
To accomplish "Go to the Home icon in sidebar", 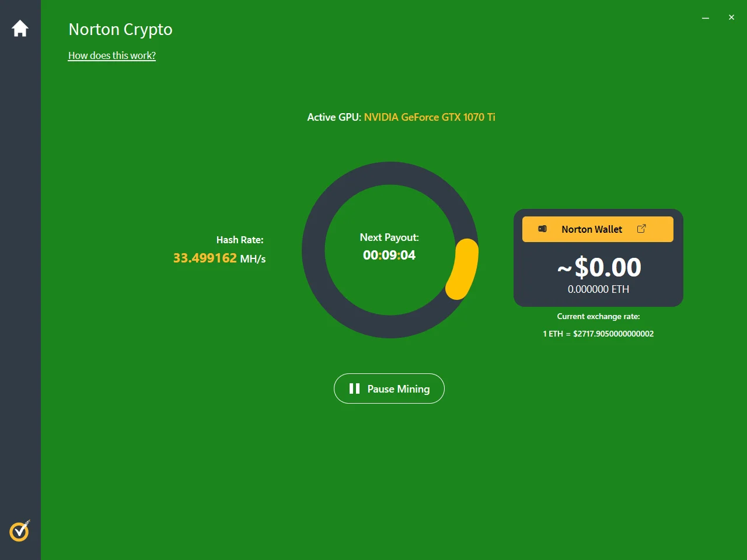I will point(20,29).
